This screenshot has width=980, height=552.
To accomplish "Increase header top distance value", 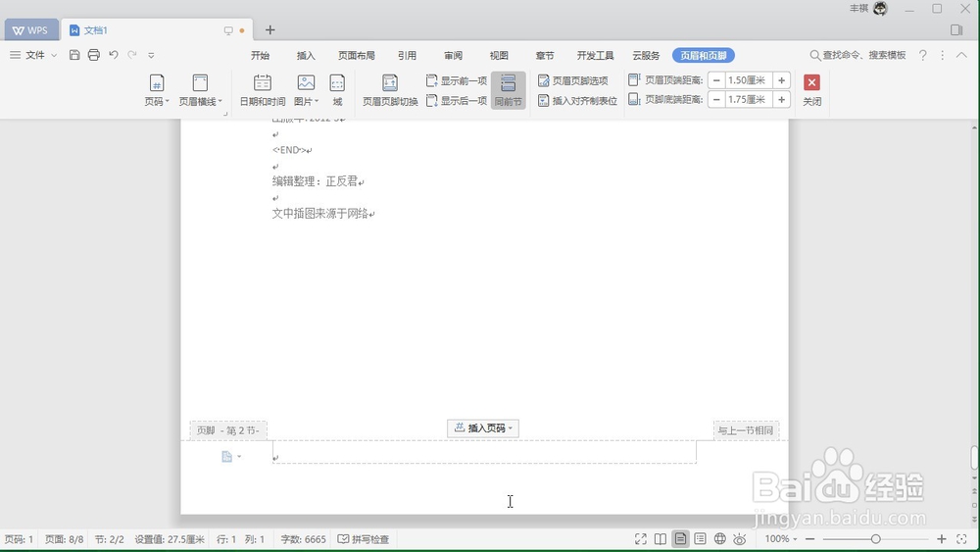I will coord(781,80).
